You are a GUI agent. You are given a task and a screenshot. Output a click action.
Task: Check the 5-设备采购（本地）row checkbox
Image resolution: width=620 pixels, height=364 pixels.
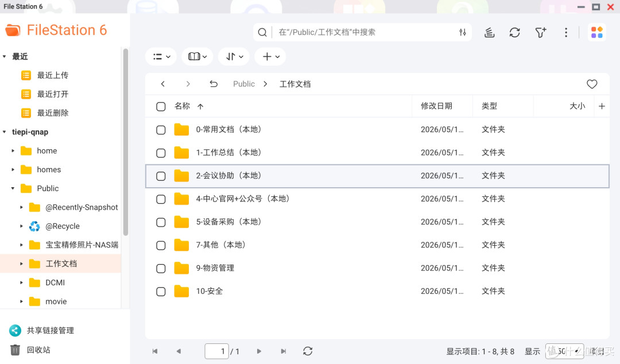pyautogui.click(x=161, y=222)
